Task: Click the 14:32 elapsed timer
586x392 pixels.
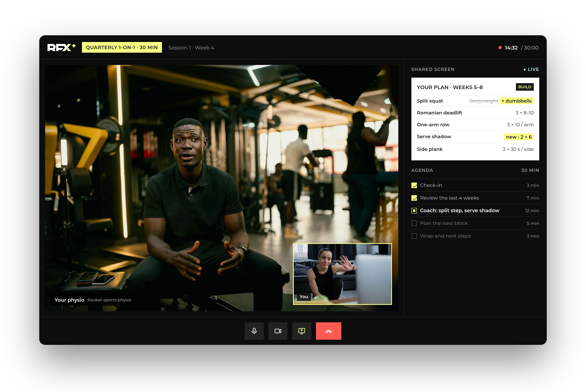Action: coord(511,48)
